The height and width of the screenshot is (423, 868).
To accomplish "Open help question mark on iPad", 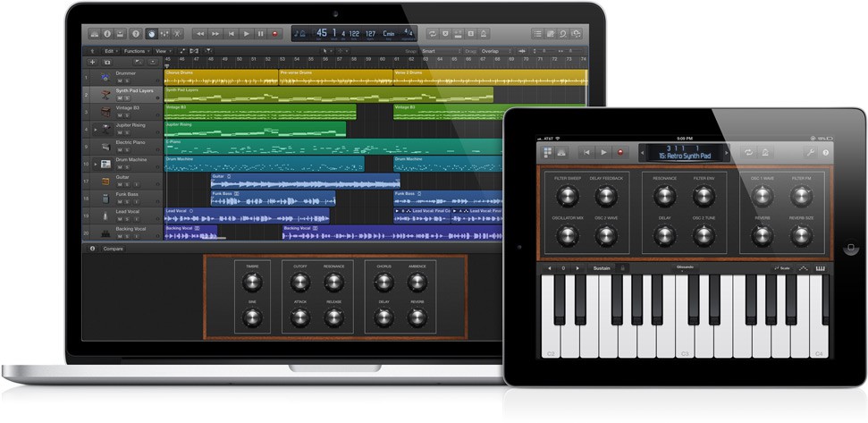I will point(825,152).
